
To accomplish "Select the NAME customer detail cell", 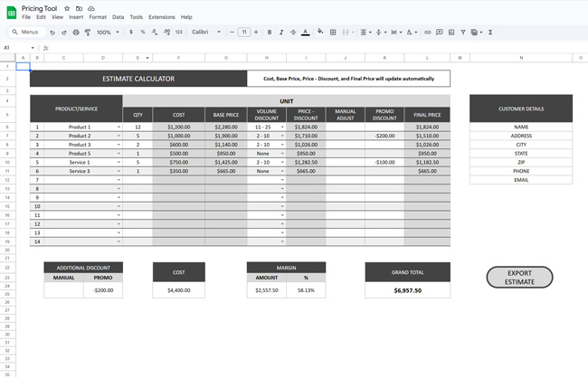I will pos(521,128).
